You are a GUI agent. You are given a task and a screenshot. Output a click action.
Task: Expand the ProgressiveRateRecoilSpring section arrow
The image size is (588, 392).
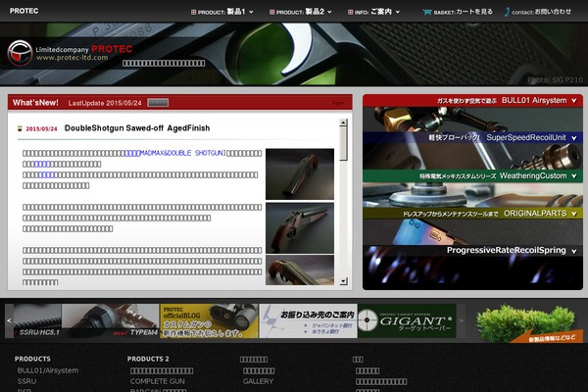click(x=574, y=251)
